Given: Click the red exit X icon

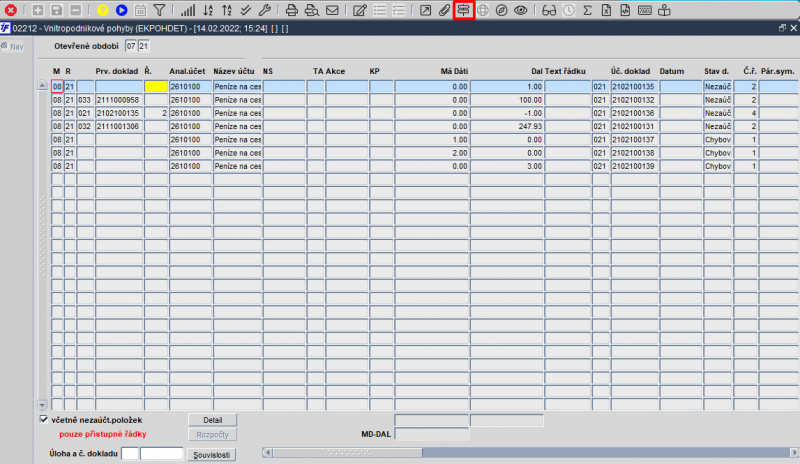Looking at the screenshot, I should pyautogui.click(x=10, y=10).
